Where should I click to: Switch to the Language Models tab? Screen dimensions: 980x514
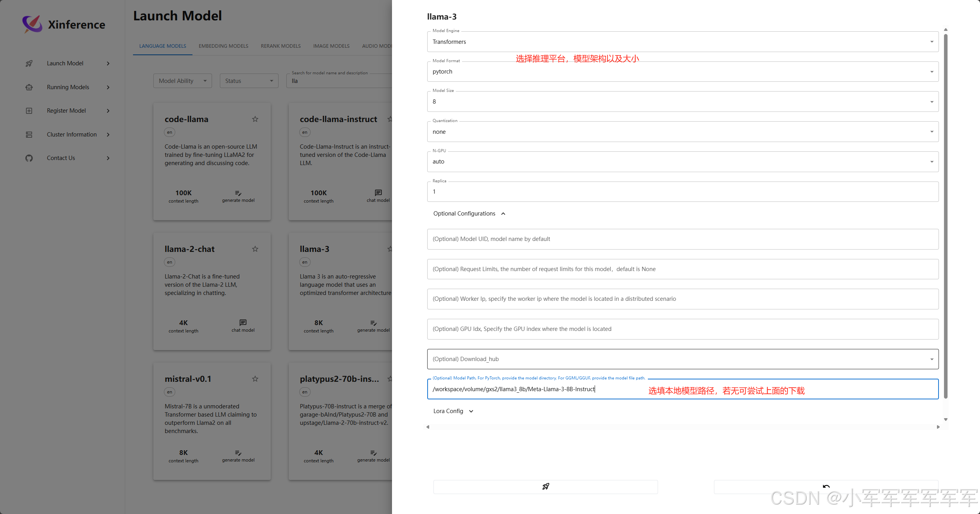pyautogui.click(x=163, y=46)
